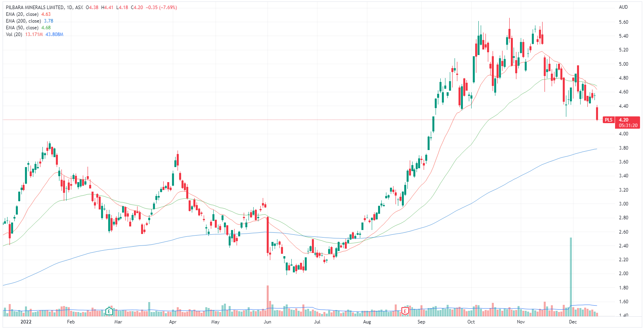Click the 2.00 price axis label
The height and width of the screenshot is (329, 644).
click(x=623, y=274)
